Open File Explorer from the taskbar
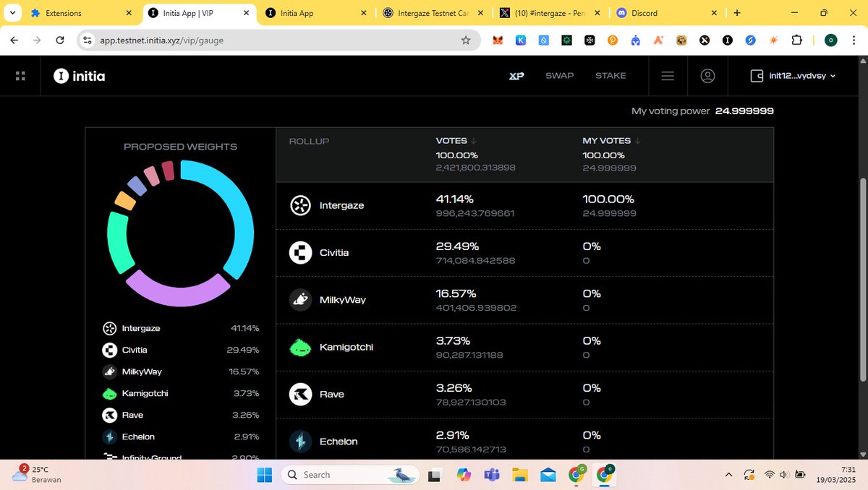 pyautogui.click(x=520, y=475)
